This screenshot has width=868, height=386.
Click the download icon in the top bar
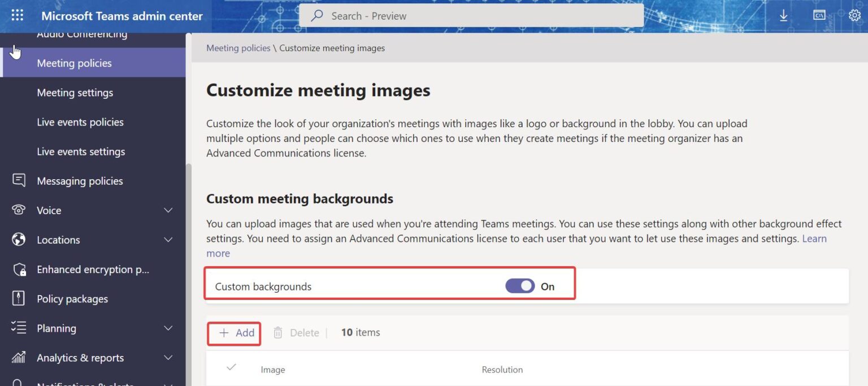click(784, 15)
